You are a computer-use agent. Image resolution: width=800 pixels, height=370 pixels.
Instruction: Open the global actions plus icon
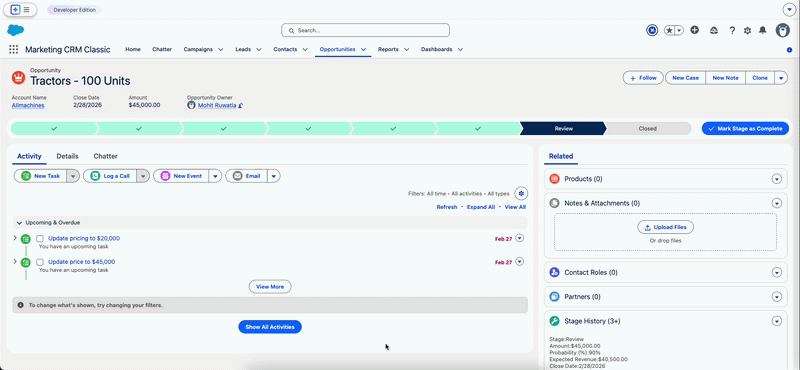coord(694,30)
